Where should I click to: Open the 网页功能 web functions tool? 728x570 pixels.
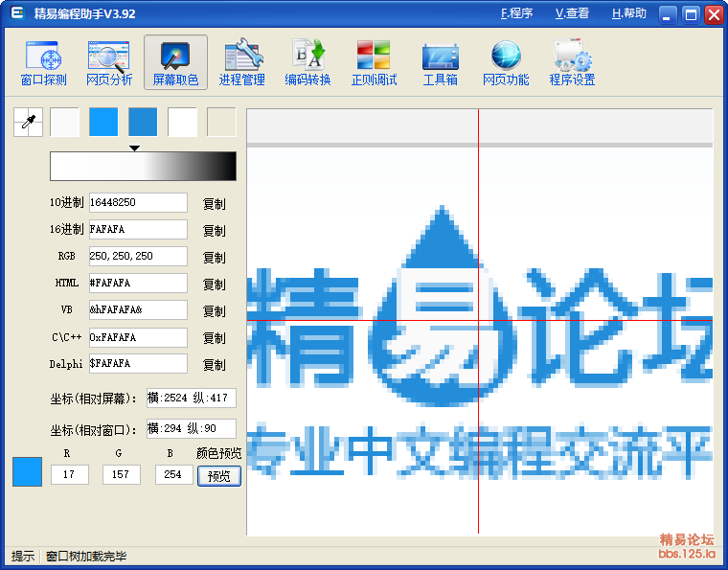[506, 62]
